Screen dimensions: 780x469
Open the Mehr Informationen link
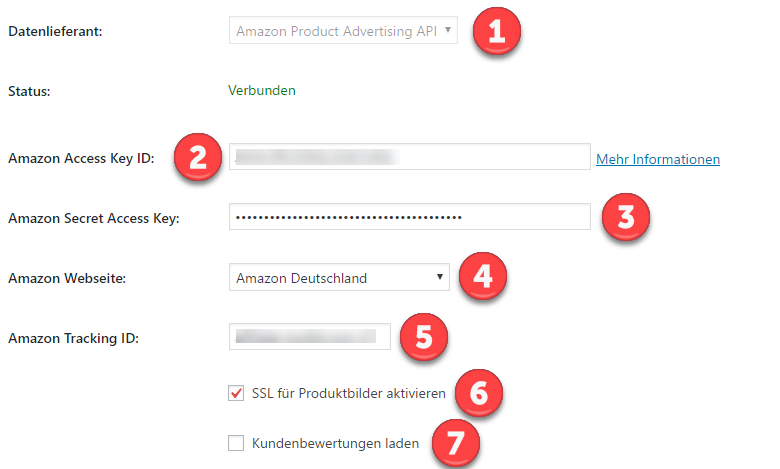658,159
